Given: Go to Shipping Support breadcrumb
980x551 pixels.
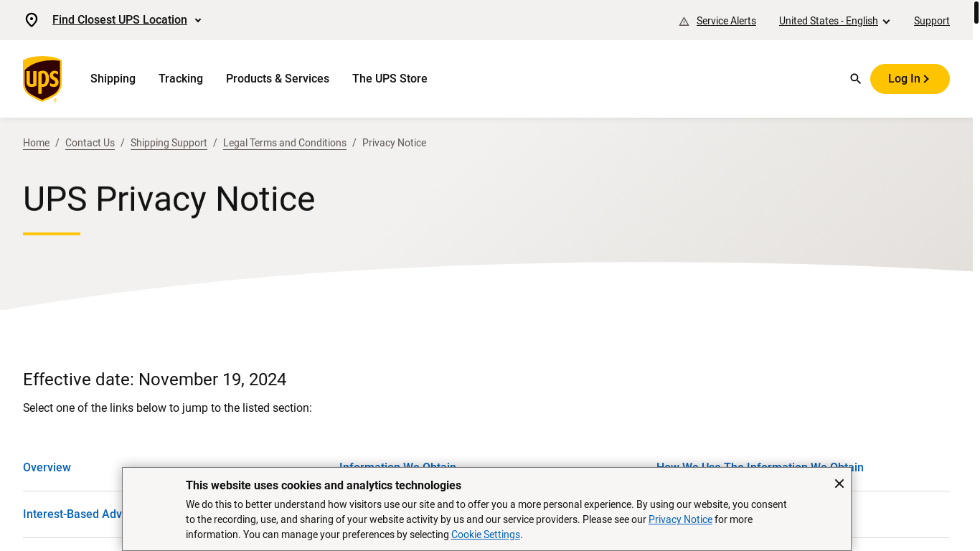Looking at the screenshot, I should click(169, 143).
